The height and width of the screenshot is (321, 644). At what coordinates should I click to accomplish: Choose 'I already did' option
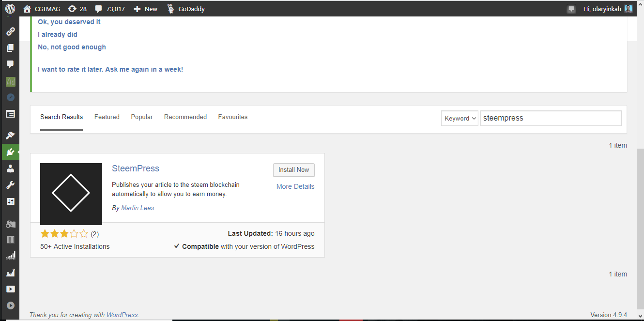click(58, 34)
